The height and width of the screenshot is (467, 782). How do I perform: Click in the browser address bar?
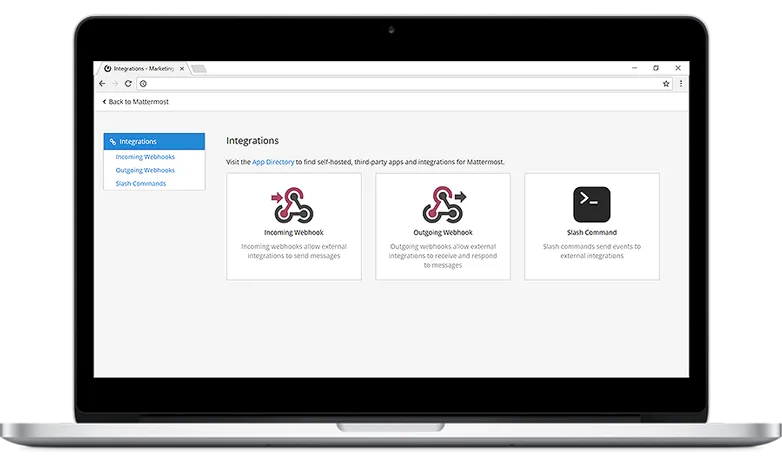click(x=403, y=84)
